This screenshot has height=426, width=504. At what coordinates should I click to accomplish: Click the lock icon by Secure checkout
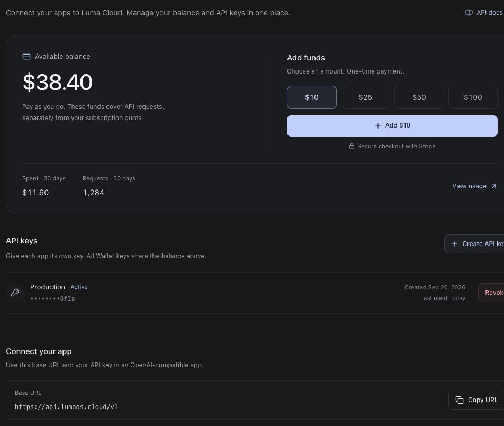coord(352,146)
